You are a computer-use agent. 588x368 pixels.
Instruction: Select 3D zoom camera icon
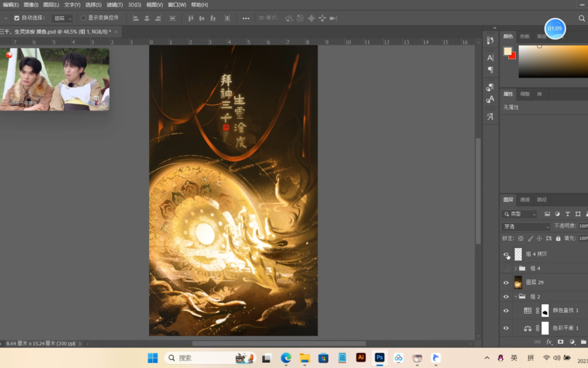[x=333, y=18]
